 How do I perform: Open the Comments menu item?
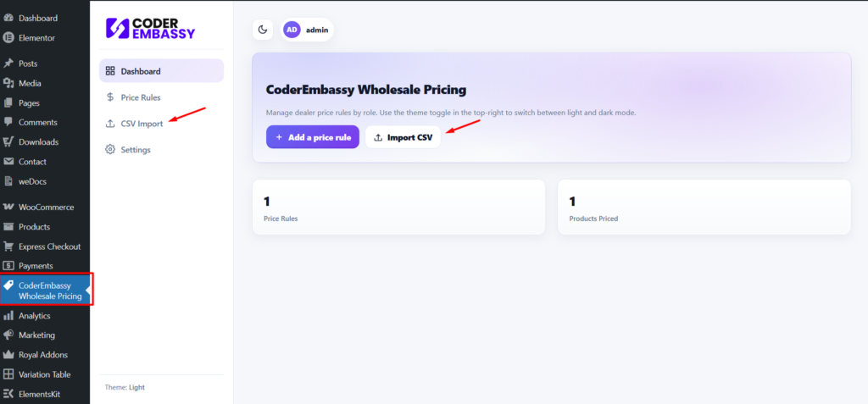point(37,122)
